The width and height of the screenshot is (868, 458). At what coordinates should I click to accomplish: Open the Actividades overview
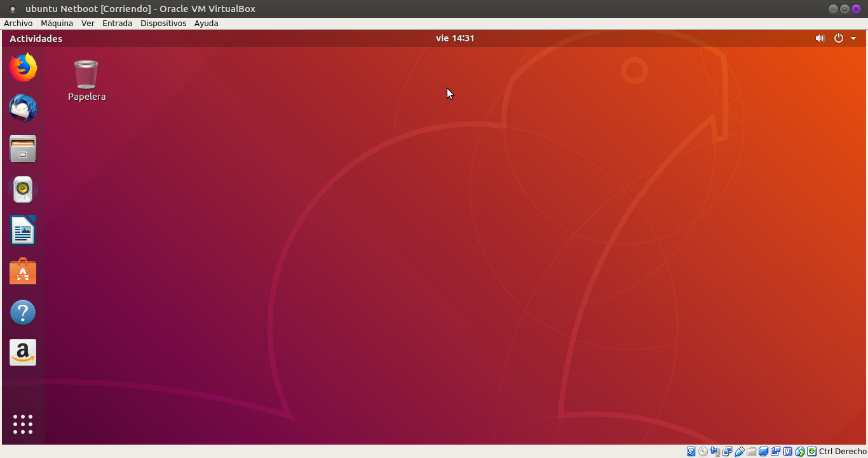pyautogui.click(x=36, y=38)
